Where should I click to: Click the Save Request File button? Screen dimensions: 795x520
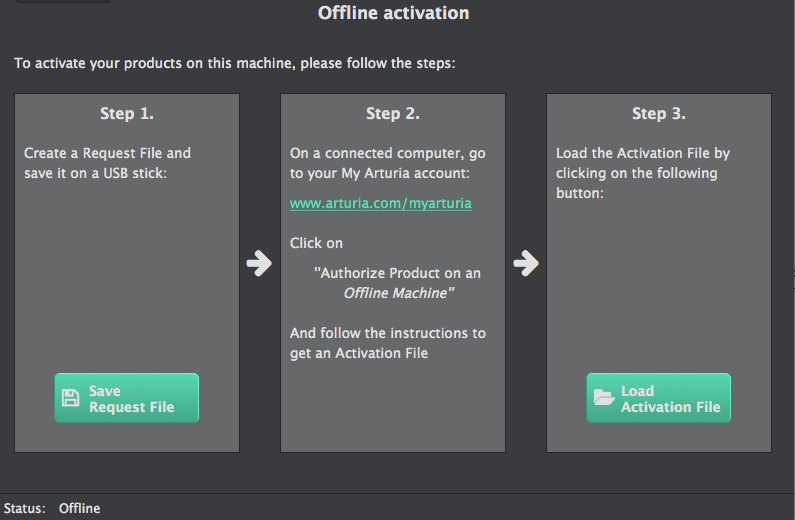[127, 398]
